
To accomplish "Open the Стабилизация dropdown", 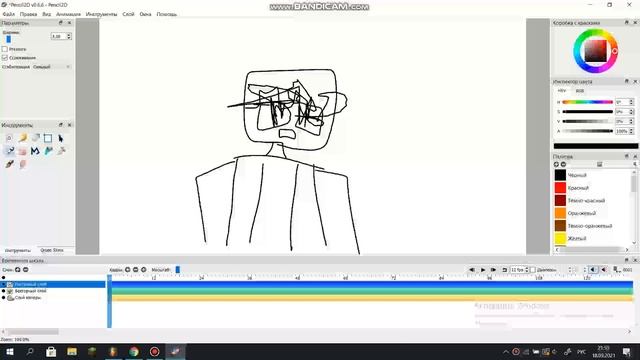I will point(51,67).
